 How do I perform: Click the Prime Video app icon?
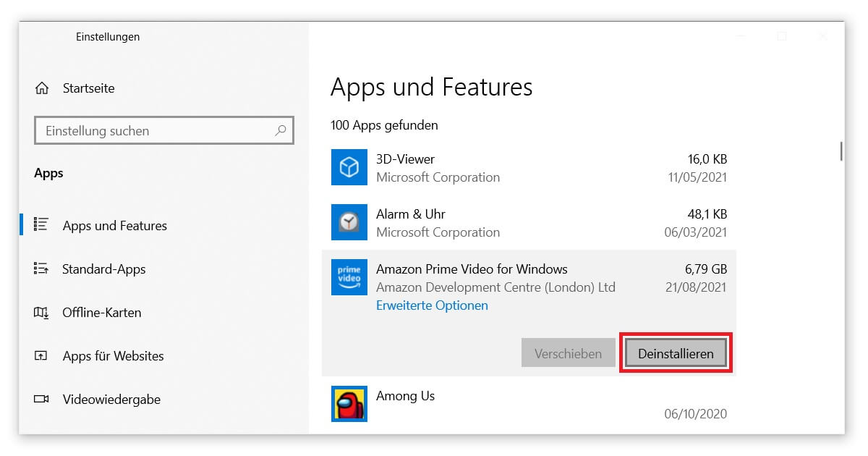pyautogui.click(x=349, y=277)
